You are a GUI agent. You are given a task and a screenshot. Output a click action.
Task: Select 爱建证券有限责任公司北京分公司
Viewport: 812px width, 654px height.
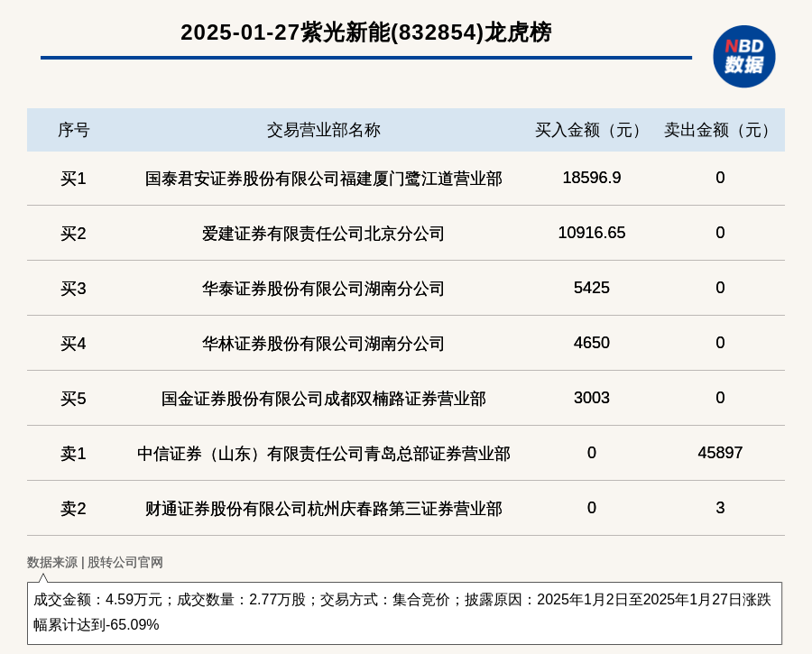coord(324,234)
